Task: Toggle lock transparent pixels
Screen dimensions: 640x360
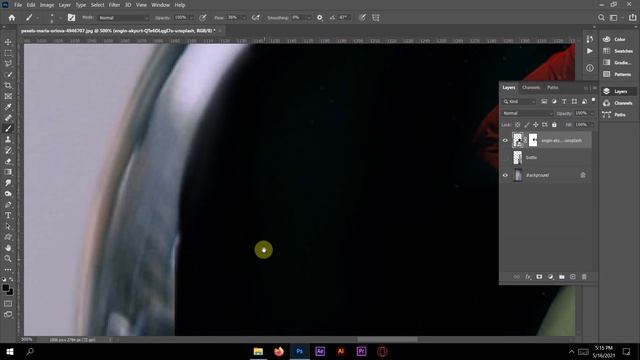Action: tap(518, 124)
